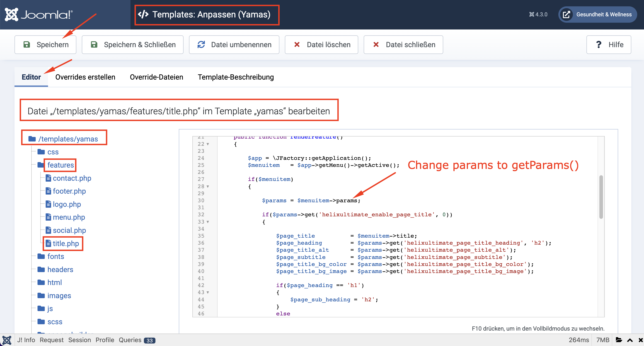The image size is (644, 346).
Task: Click the js folder icon
Action: click(x=41, y=308)
